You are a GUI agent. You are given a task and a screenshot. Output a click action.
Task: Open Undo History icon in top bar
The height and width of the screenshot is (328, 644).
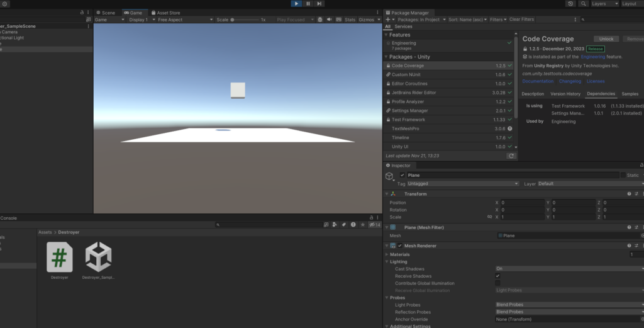pyautogui.click(x=570, y=4)
